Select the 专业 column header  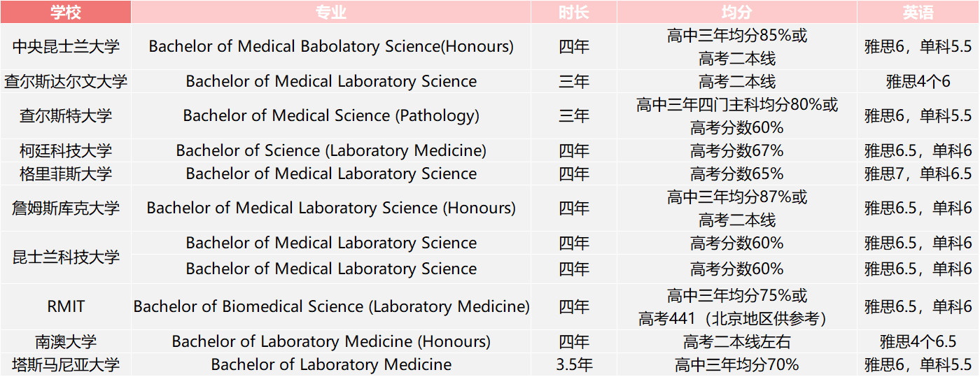pyautogui.click(x=330, y=12)
